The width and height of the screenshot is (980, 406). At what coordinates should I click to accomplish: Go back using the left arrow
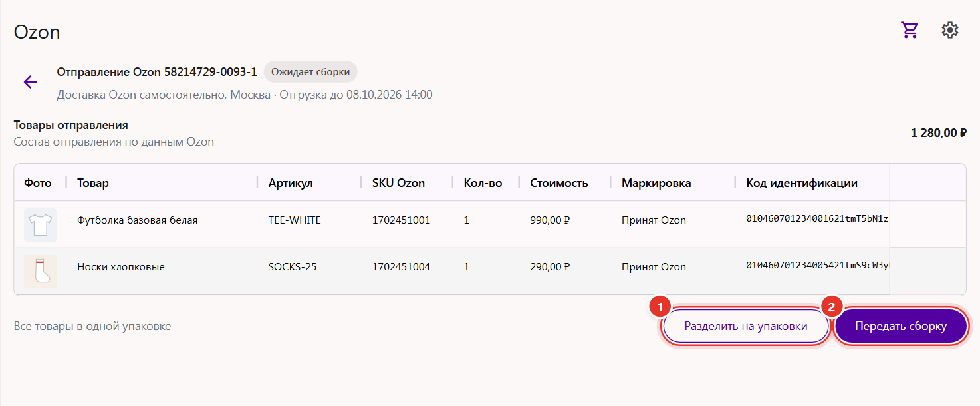pos(31,82)
